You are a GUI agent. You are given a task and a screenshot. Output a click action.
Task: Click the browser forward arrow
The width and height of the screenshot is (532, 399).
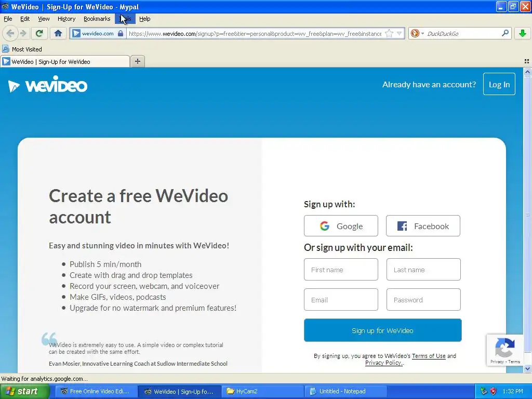[x=23, y=33]
